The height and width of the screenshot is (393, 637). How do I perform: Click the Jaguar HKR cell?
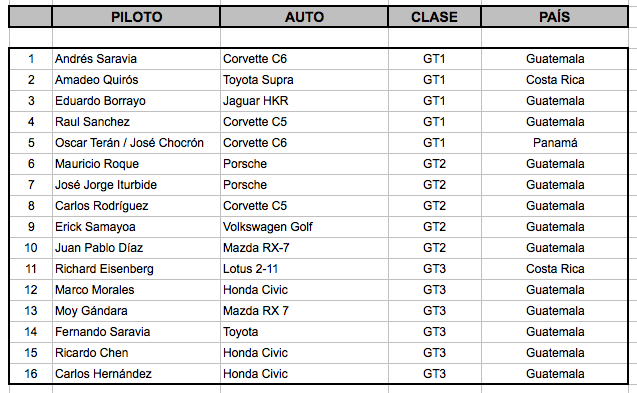click(304, 101)
